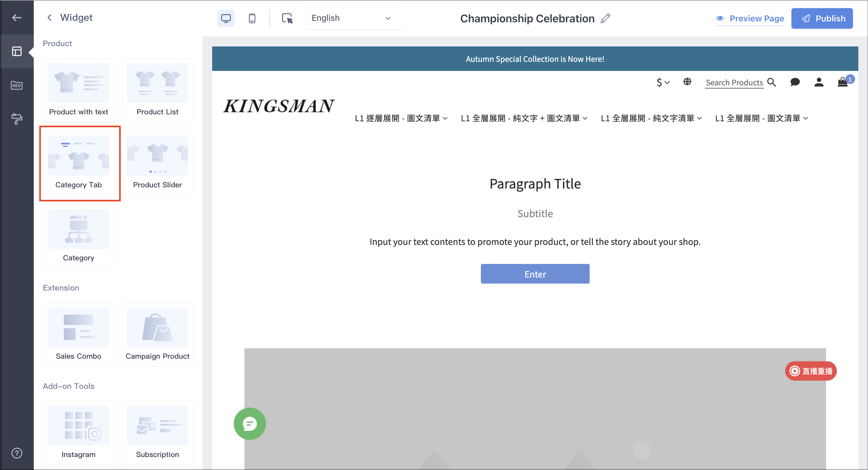Add the Instagram widget
This screenshot has width=868, height=470.
click(78, 433)
